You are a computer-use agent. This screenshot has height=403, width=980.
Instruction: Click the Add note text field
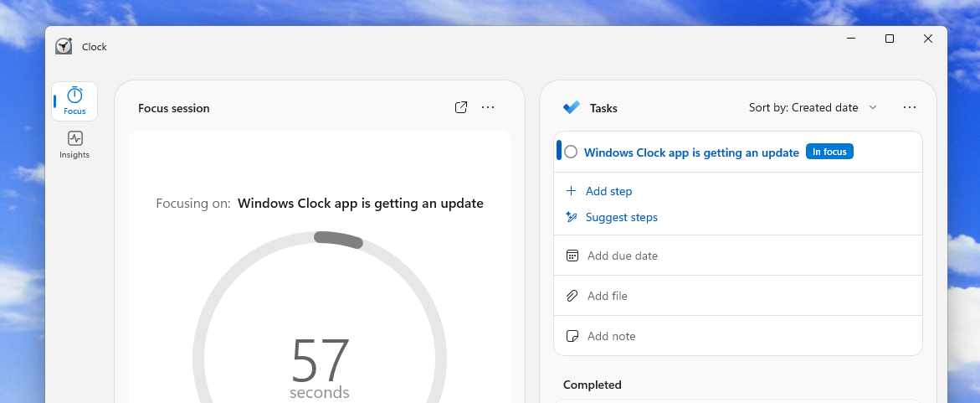612,336
